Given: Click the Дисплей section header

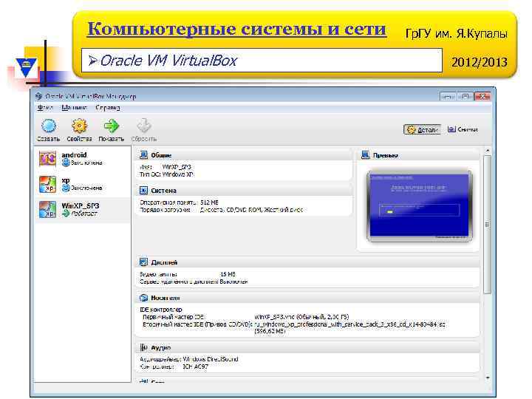Looking at the screenshot, I should [308, 262].
